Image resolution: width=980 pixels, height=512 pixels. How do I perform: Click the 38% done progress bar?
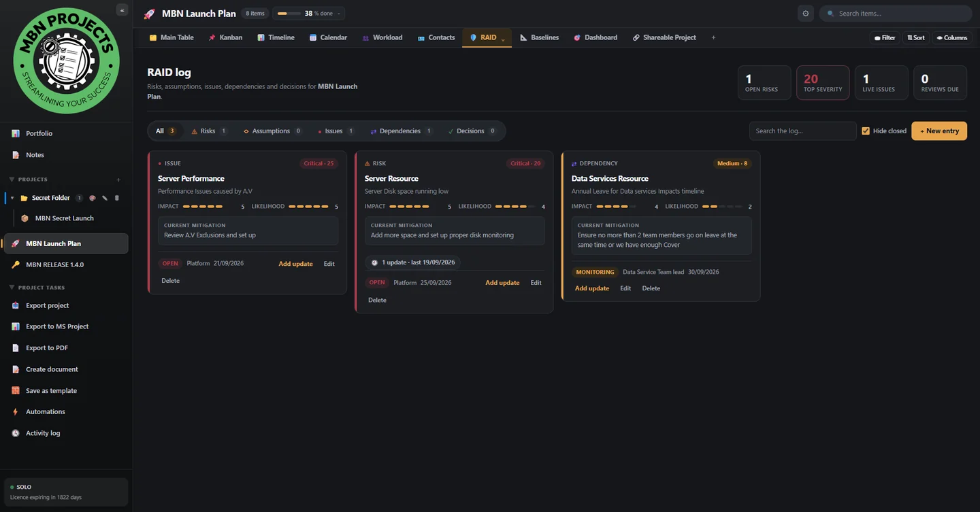tap(289, 14)
